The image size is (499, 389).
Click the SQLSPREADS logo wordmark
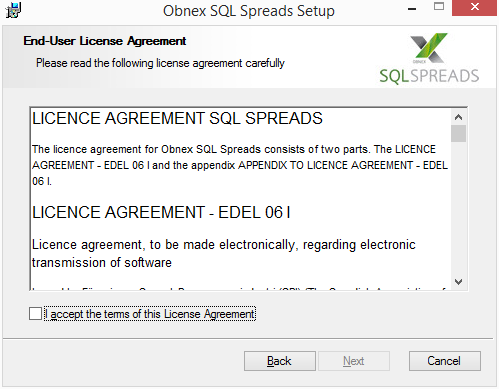429,76
